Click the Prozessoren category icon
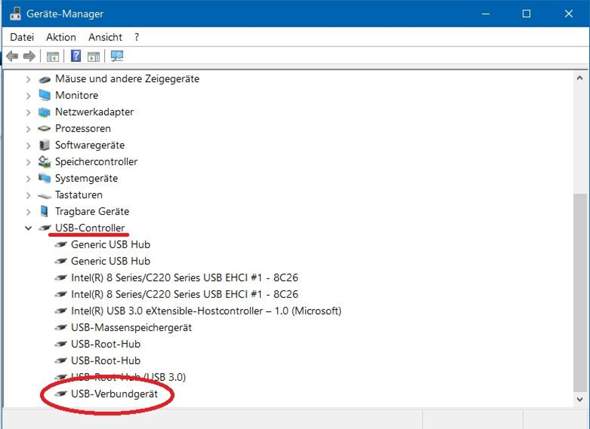590x429 pixels. click(44, 128)
